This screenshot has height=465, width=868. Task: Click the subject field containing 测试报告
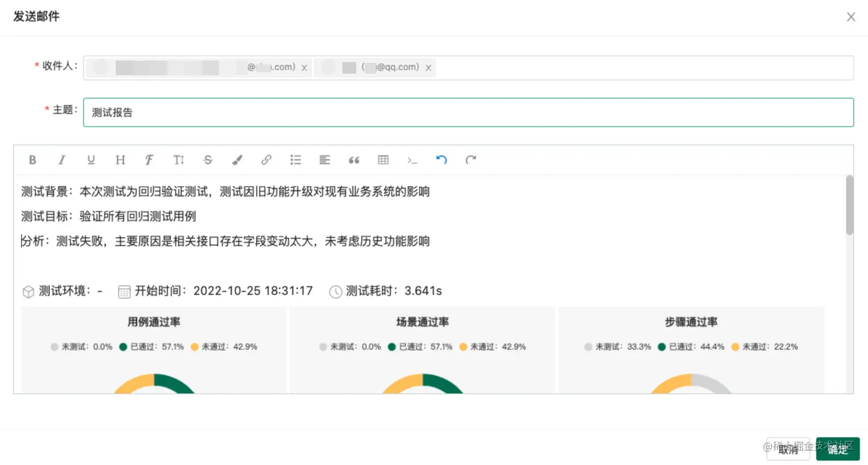[468, 113]
